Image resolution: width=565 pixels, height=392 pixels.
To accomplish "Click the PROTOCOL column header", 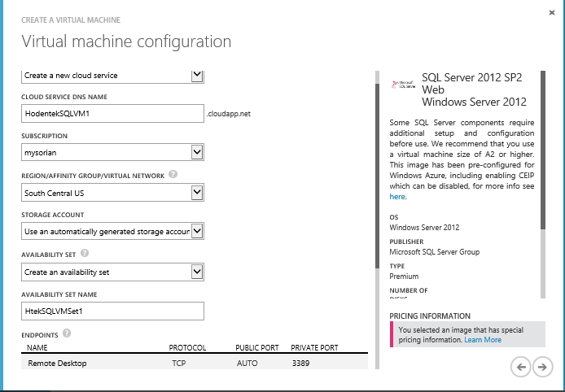I will pos(187,348).
